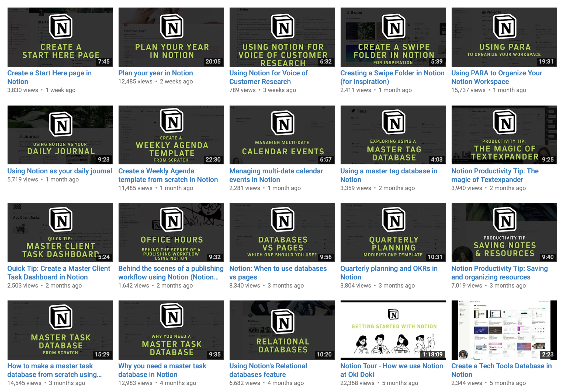568x392 pixels.
Task: Open 'Using Notion's Relational databases feature' title
Action: coord(268,370)
